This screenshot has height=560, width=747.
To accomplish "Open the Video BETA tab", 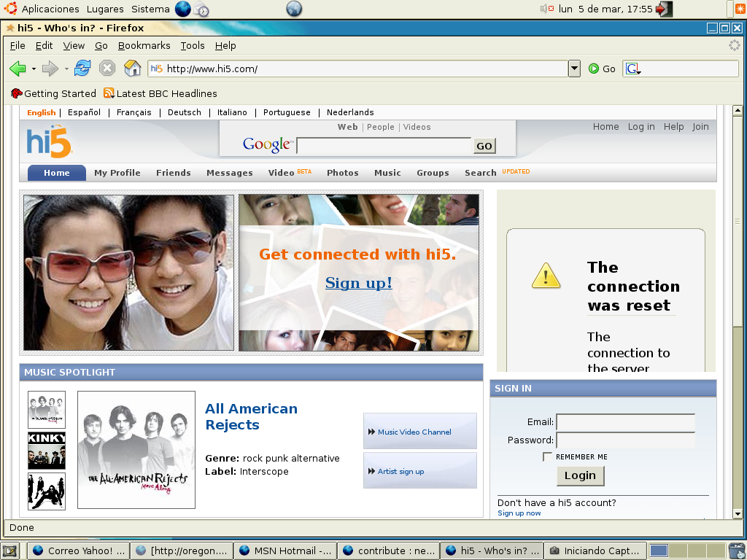I will [x=290, y=172].
